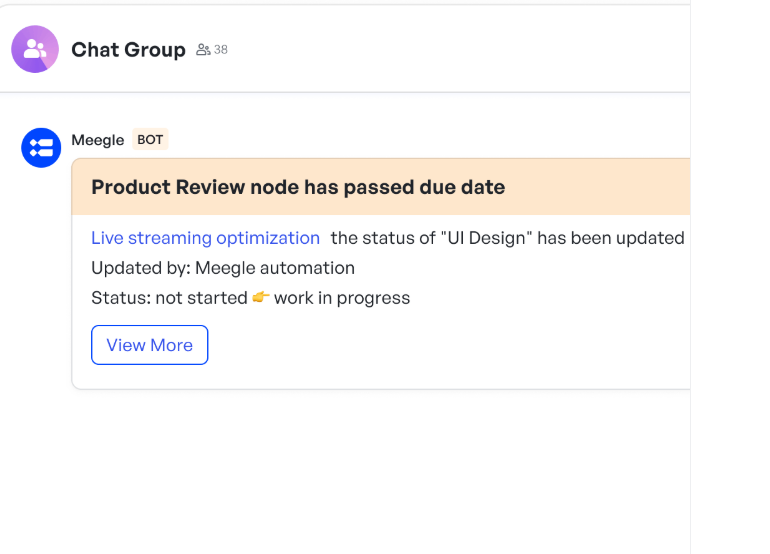Click the purple Chat Group avatar
770x554 pixels.
(35, 49)
